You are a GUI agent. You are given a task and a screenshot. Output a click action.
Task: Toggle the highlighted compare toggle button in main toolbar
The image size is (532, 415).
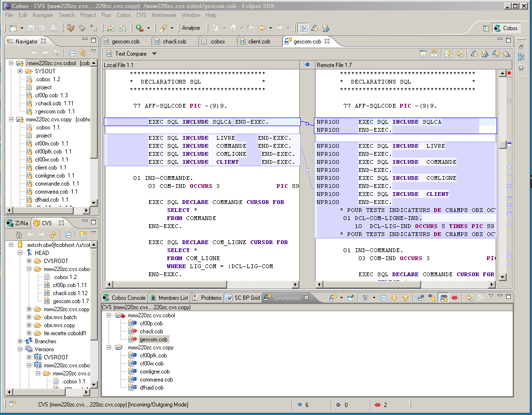coord(304,28)
